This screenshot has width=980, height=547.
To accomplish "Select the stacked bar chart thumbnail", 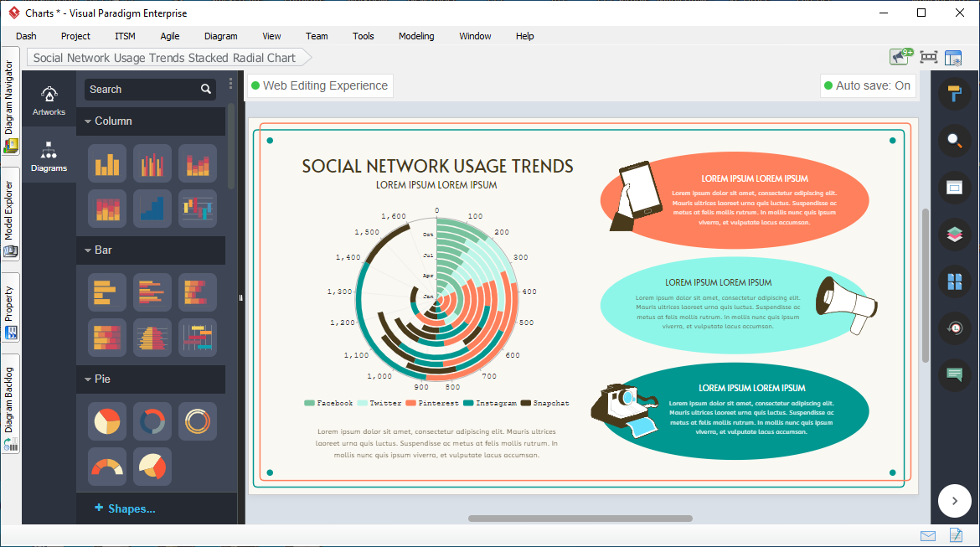I will [198, 292].
